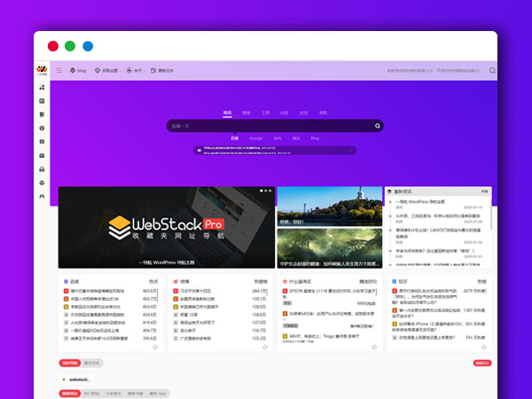Switch to the 工具 search category tab
The height and width of the screenshot is (399, 532).
[265, 113]
